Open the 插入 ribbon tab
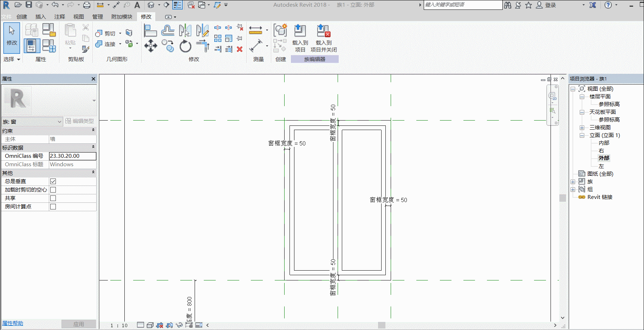This screenshot has height=330, width=644. pyautogui.click(x=41, y=17)
